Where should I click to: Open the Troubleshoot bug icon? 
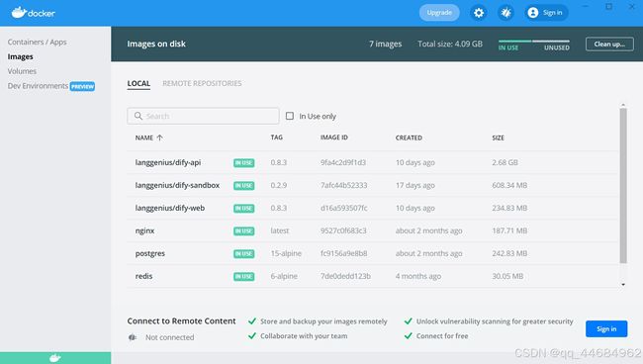coord(506,13)
